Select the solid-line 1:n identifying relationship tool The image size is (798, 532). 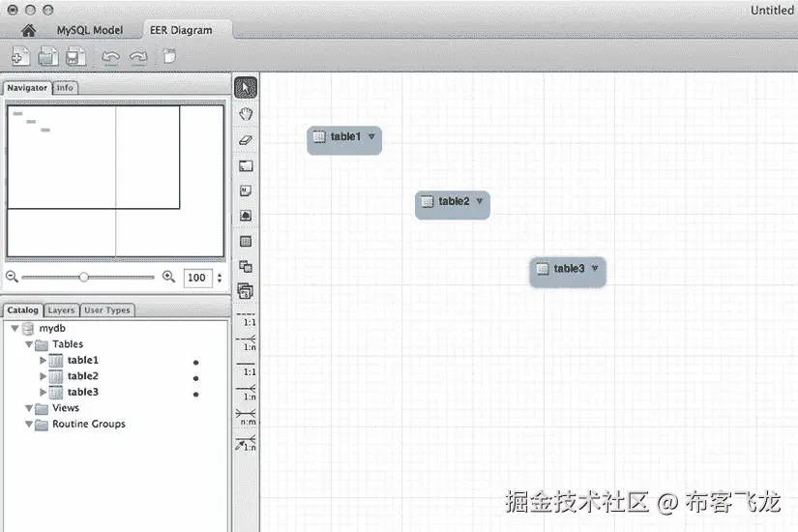(x=246, y=393)
